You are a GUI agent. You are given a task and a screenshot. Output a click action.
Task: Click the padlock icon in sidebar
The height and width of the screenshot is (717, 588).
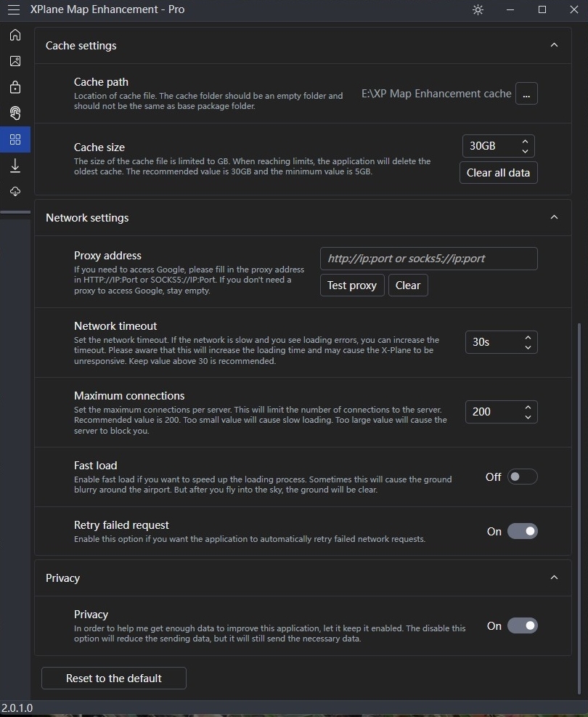[15, 87]
